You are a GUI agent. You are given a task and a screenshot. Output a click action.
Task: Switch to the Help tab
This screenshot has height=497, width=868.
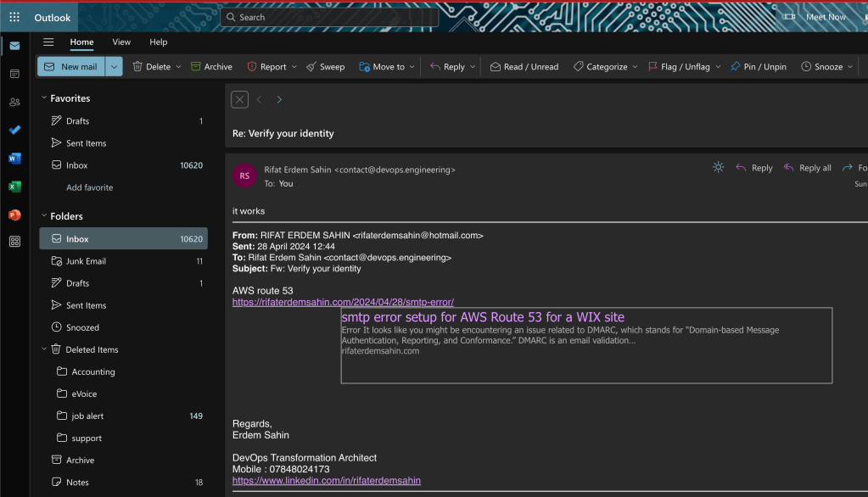pyautogui.click(x=159, y=42)
